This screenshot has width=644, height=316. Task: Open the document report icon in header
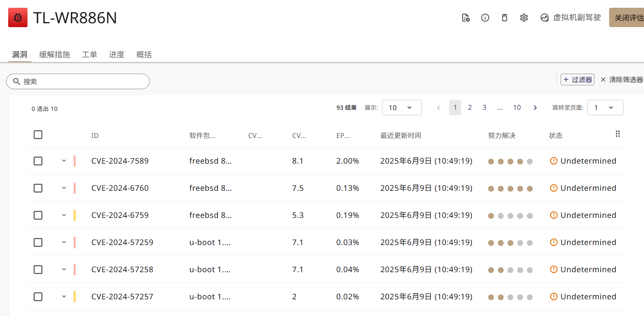pos(466,17)
